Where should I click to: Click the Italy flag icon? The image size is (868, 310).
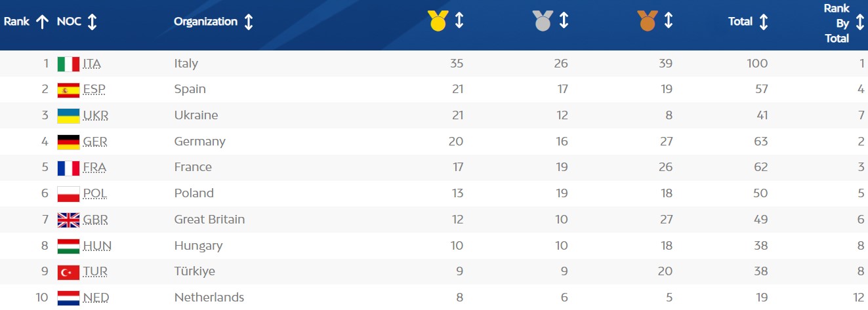pos(68,64)
